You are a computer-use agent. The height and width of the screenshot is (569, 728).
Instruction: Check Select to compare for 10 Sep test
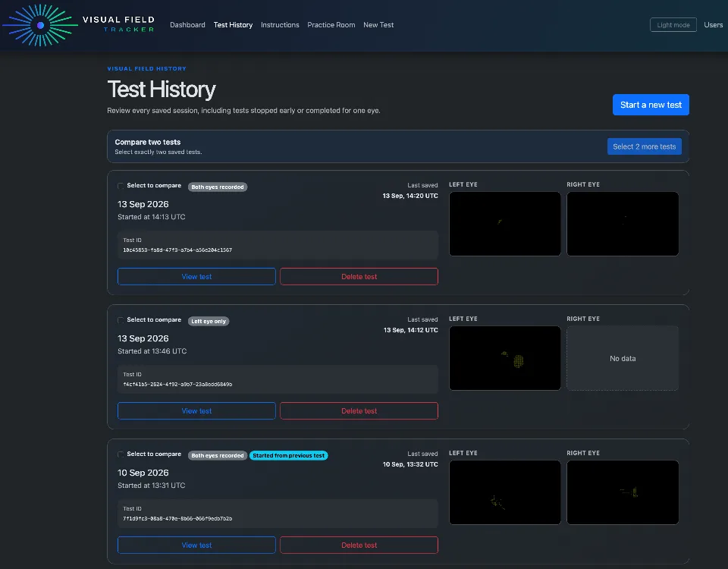click(121, 454)
